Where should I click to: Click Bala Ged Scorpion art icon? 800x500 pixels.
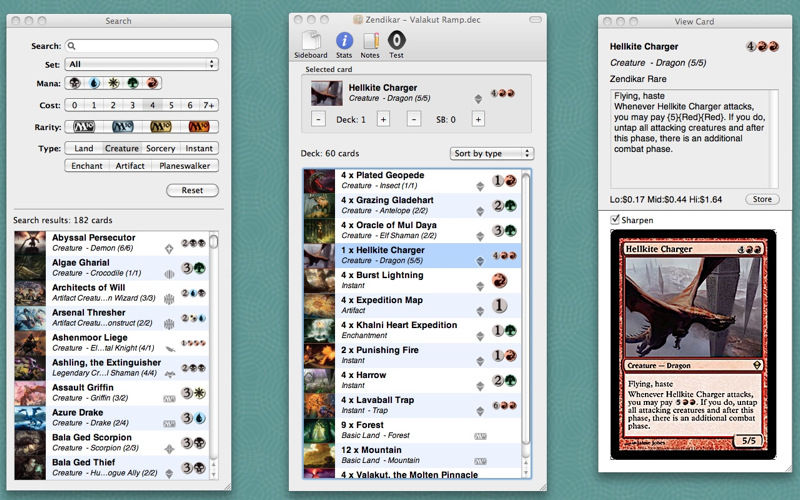(30, 443)
